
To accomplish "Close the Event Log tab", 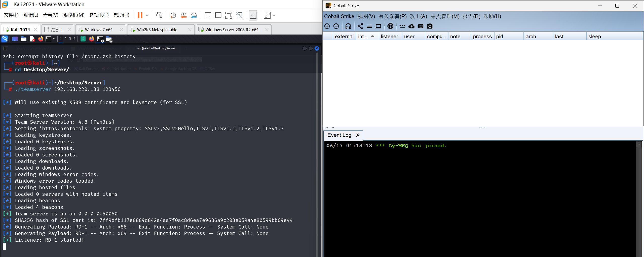I will pyautogui.click(x=358, y=135).
